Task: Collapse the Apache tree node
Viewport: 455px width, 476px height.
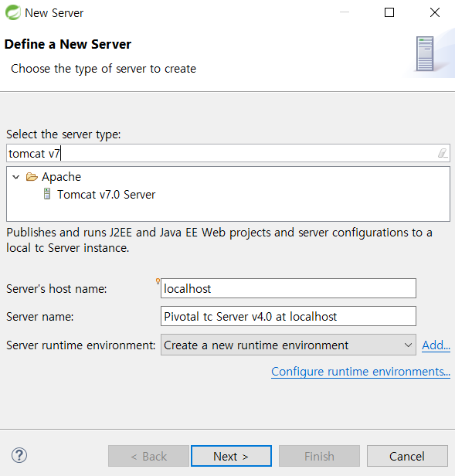Action: coord(15,177)
